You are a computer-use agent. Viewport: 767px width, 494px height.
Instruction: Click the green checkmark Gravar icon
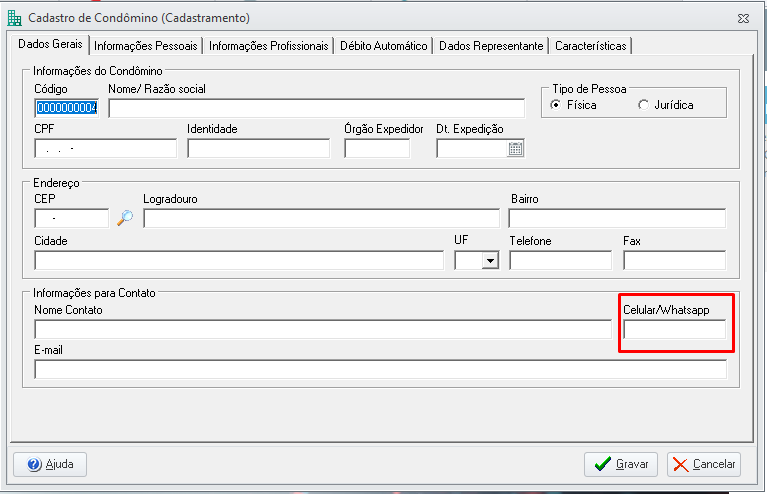tap(603, 464)
